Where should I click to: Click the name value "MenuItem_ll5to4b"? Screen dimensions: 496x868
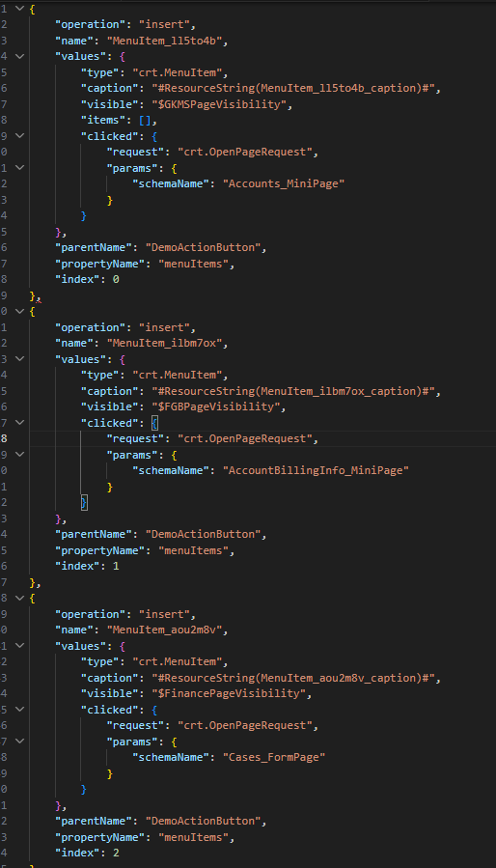coord(167,41)
